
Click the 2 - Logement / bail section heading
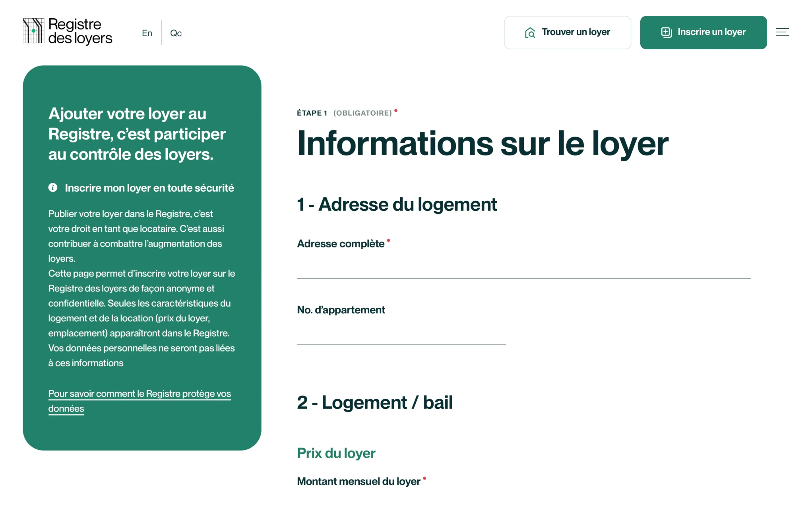click(374, 402)
